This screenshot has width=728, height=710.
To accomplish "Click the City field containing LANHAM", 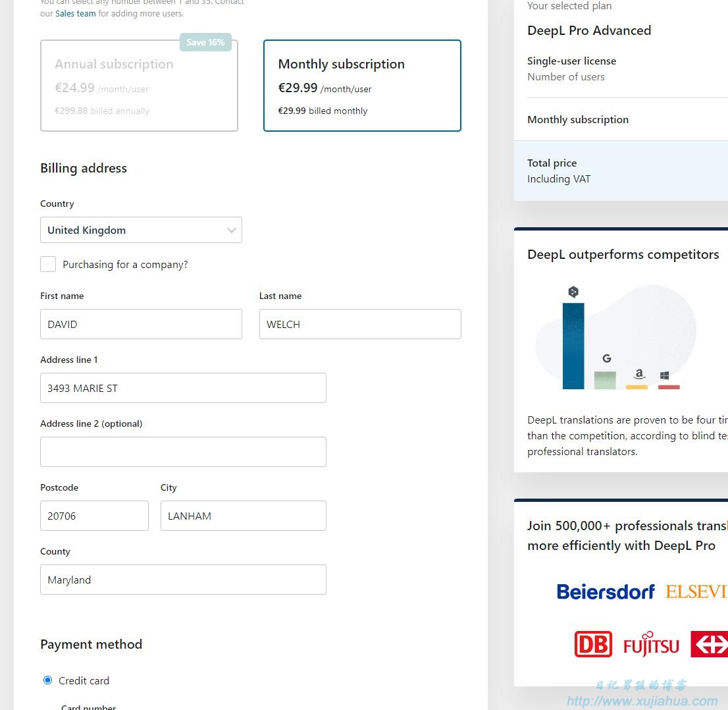I will click(244, 516).
